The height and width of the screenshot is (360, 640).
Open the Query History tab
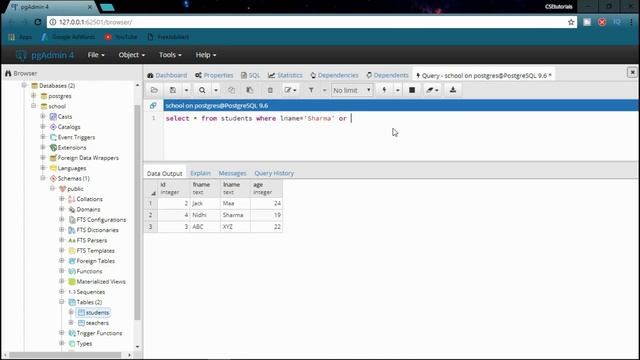274,173
